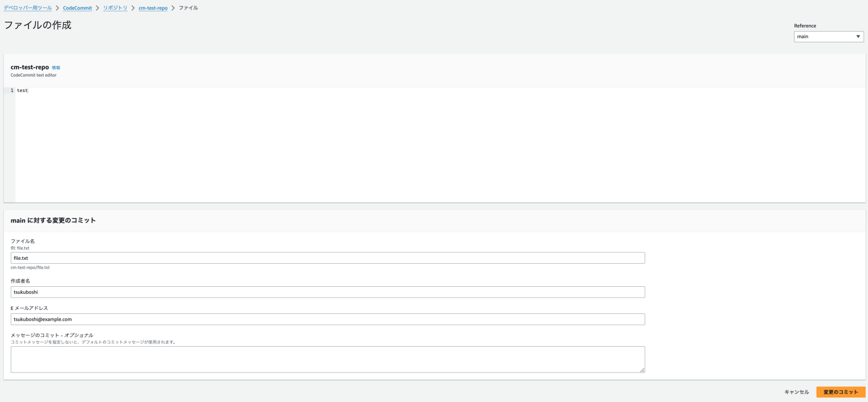Open the cm-test-repo repository breadcrumb

[153, 8]
